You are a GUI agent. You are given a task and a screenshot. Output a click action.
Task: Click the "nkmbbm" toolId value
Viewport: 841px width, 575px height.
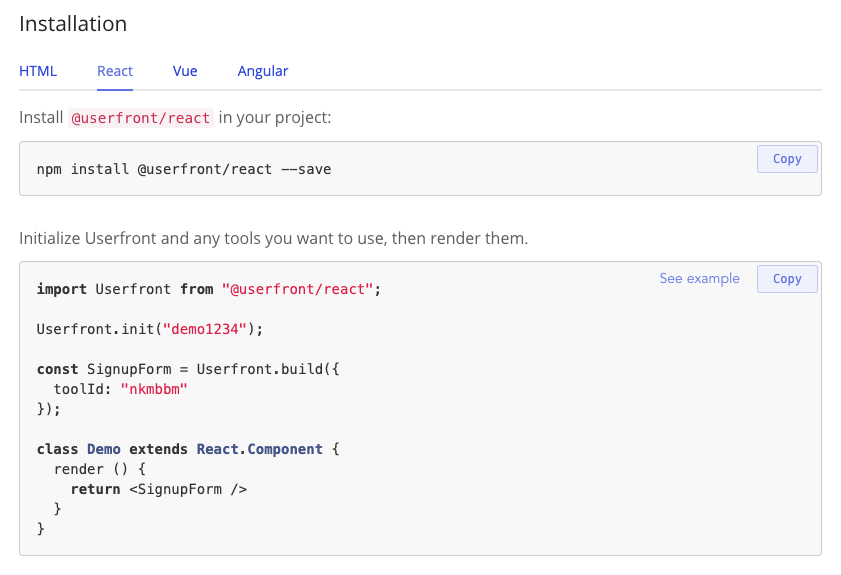click(x=154, y=389)
